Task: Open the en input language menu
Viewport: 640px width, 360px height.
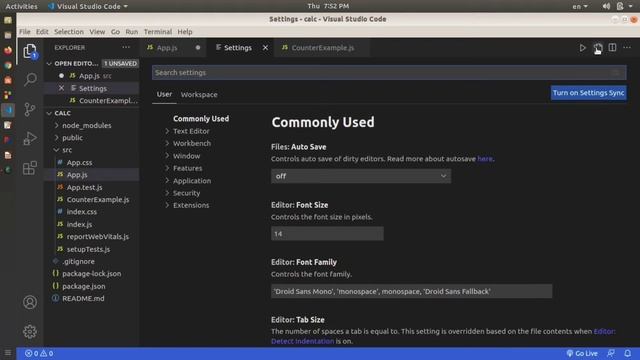Action: (580, 6)
